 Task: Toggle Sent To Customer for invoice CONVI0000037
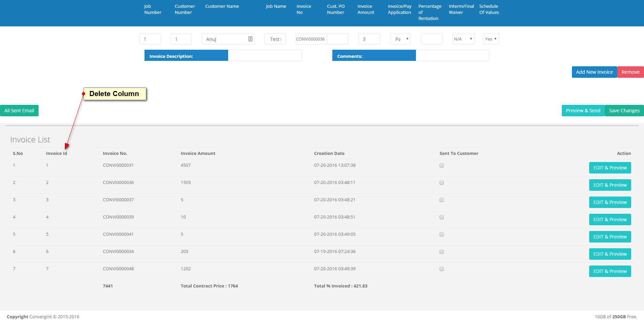click(x=442, y=200)
